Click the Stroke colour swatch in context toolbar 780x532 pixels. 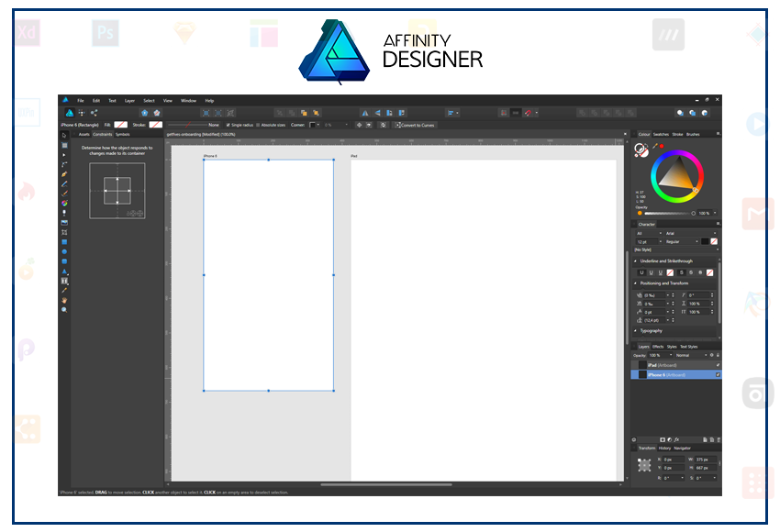click(x=156, y=125)
